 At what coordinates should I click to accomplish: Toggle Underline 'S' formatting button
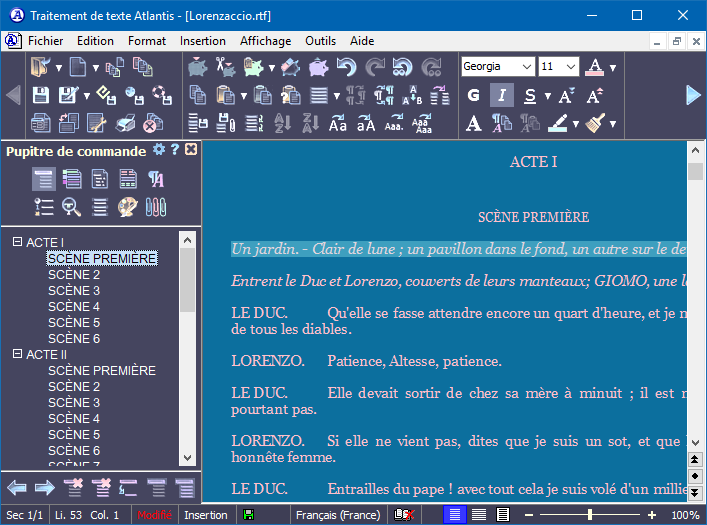pyautogui.click(x=530, y=95)
